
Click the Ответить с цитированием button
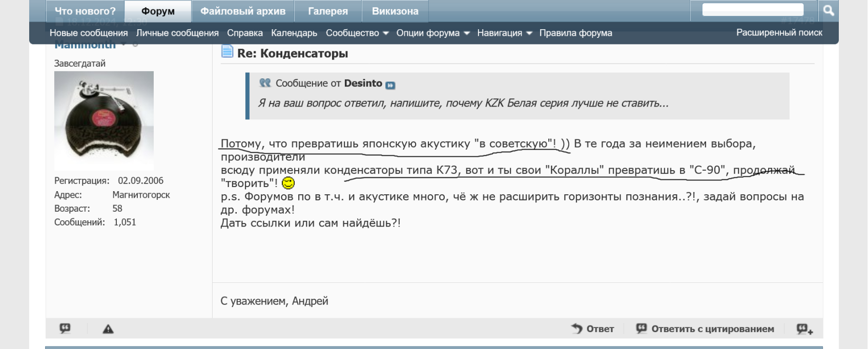[x=705, y=329]
